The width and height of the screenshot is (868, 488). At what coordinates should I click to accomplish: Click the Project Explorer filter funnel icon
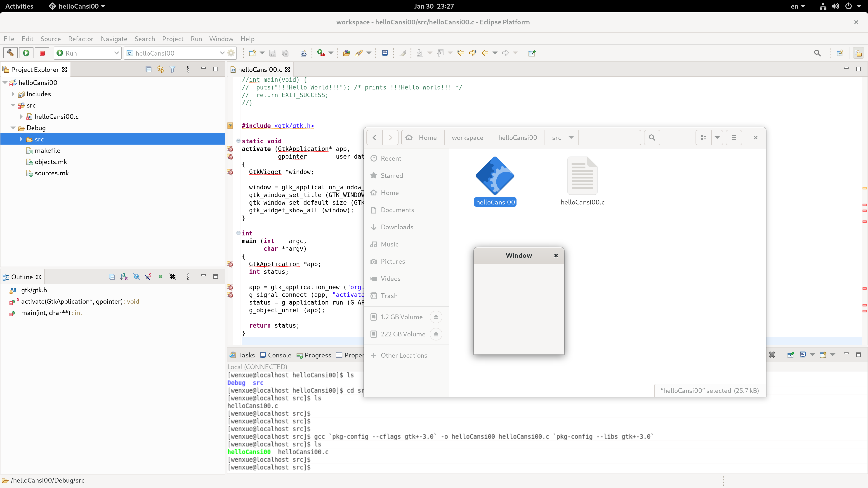coord(172,69)
